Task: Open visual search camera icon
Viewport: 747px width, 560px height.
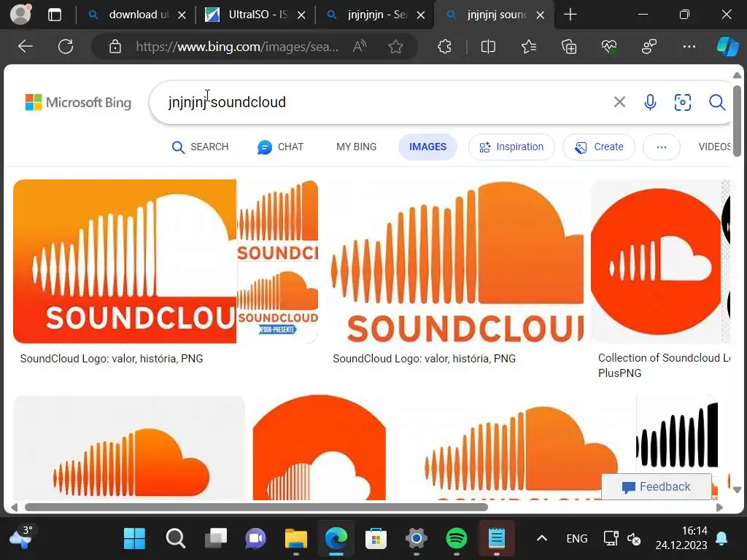Action: 683,102
